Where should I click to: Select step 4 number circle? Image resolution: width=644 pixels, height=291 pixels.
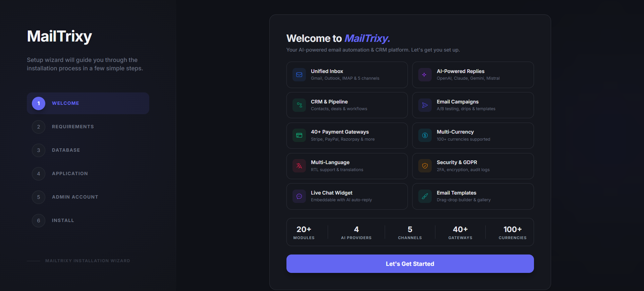point(39,174)
